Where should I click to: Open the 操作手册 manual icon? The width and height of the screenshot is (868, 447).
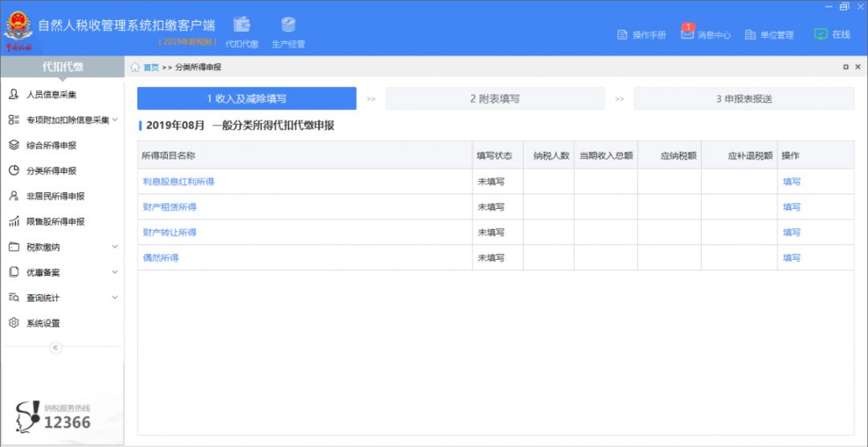click(622, 35)
